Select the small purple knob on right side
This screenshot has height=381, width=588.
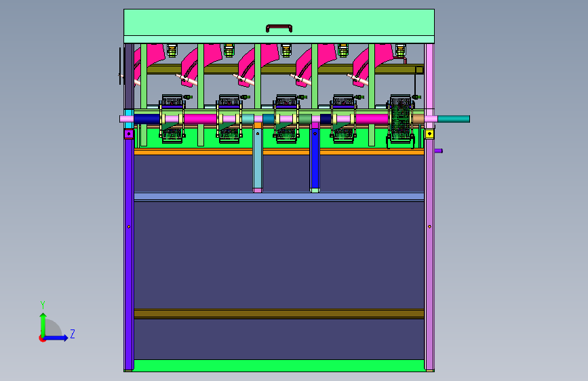[x=438, y=151]
